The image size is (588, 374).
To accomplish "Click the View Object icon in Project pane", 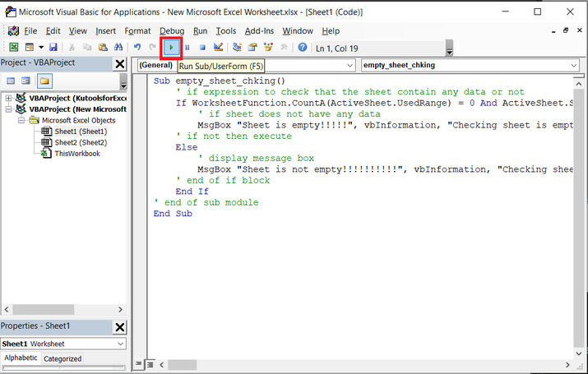I will click(25, 81).
